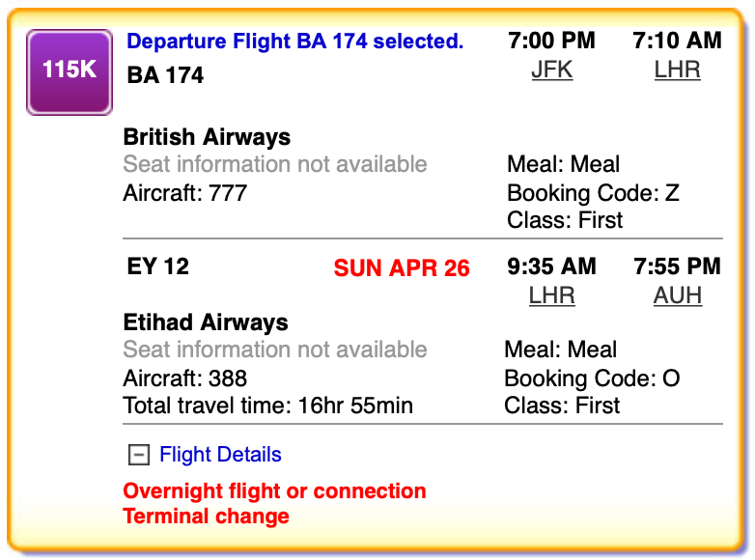The image size is (755, 560).
Task: Click the Aircraft: 388 label
Action: point(185,378)
